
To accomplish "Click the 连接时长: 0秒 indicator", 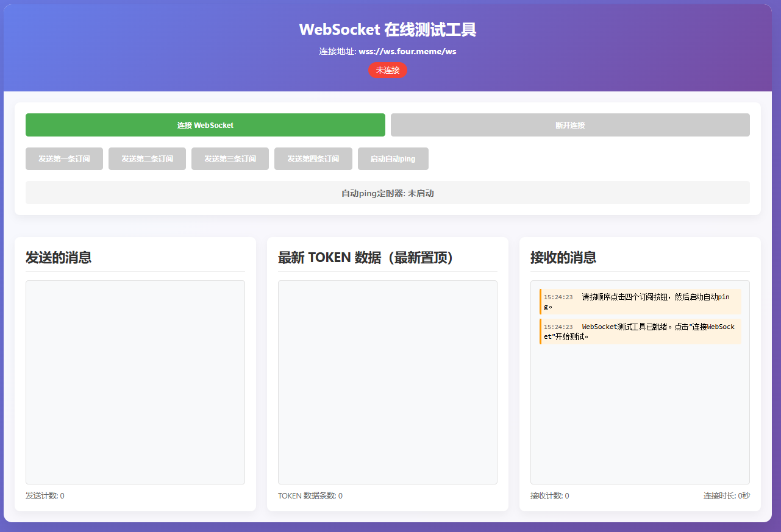I will (x=726, y=495).
